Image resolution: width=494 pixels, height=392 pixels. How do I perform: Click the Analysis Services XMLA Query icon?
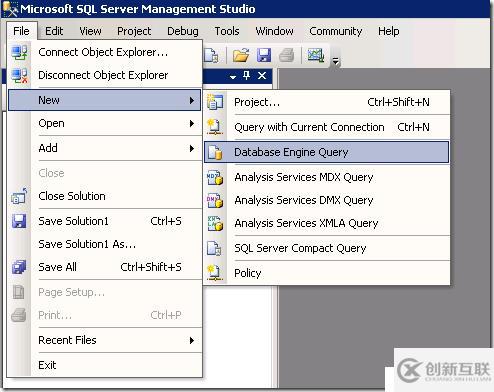215,223
